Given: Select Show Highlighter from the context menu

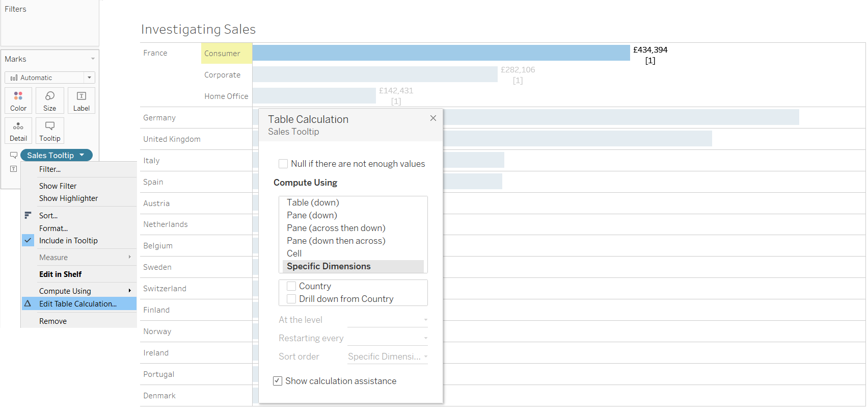Looking at the screenshot, I should point(68,198).
